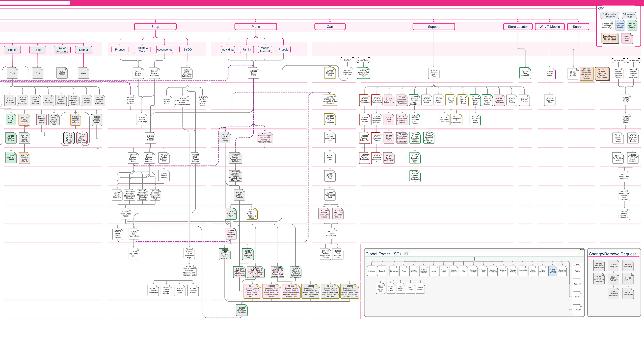Select the SC1290 JUMP! Add Next Line node

pos(242,310)
